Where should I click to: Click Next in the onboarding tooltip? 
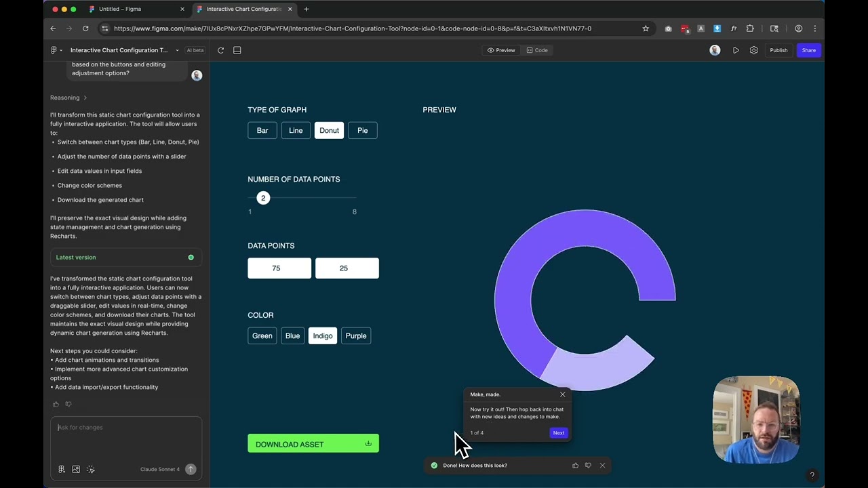558,432
